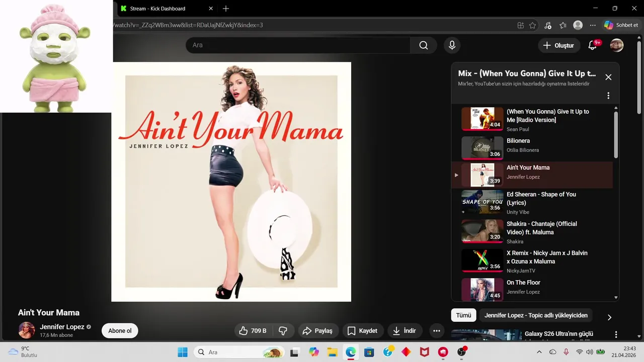644x362 pixels.
Task: Dislike the video with thumbs down
Action: pyautogui.click(x=283, y=331)
